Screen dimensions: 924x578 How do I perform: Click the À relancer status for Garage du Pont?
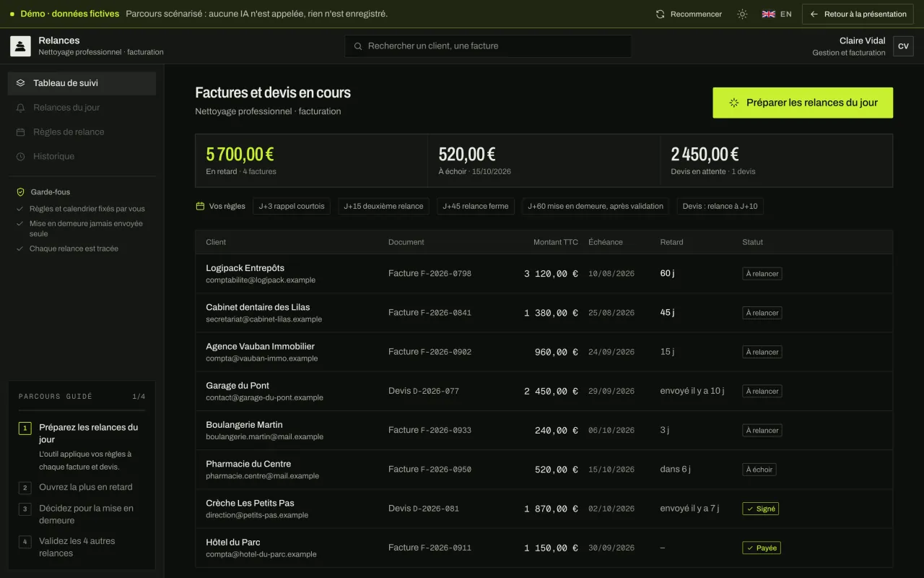(x=762, y=391)
